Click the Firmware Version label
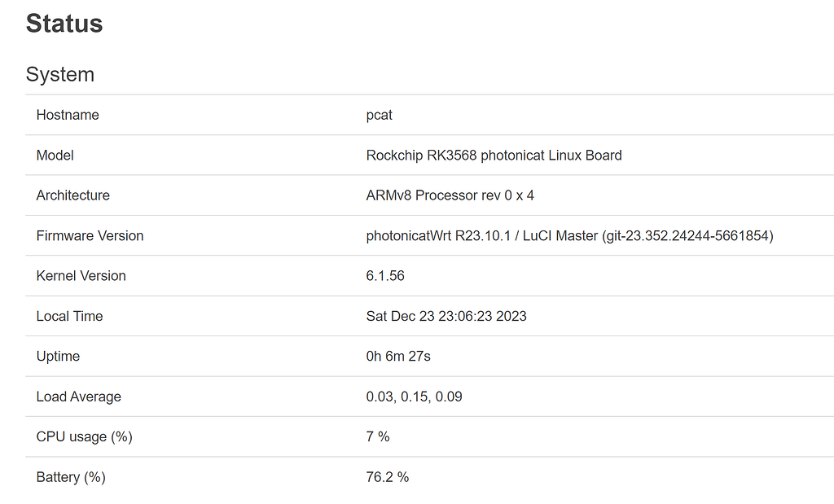 point(90,235)
